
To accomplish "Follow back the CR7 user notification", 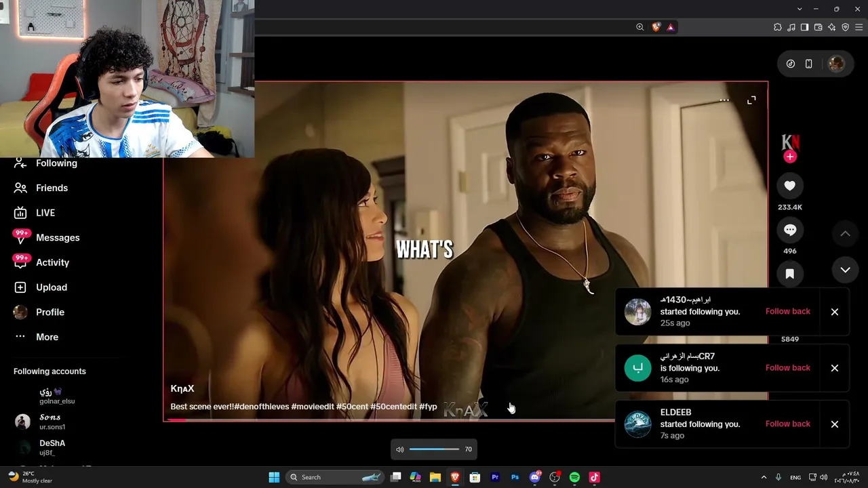I will click(x=788, y=367).
